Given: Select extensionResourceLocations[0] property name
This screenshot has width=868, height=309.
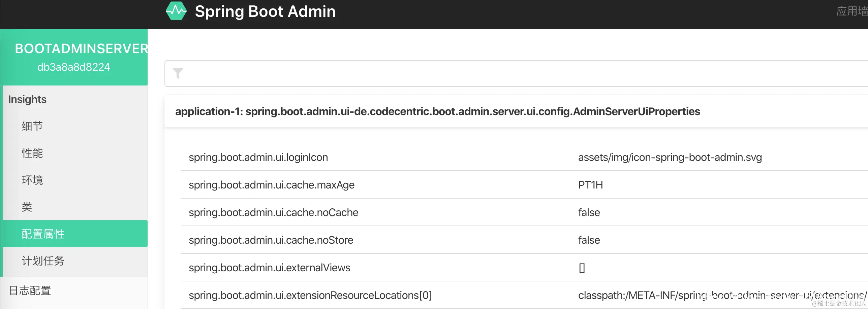Looking at the screenshot, I should coord(310,295).
